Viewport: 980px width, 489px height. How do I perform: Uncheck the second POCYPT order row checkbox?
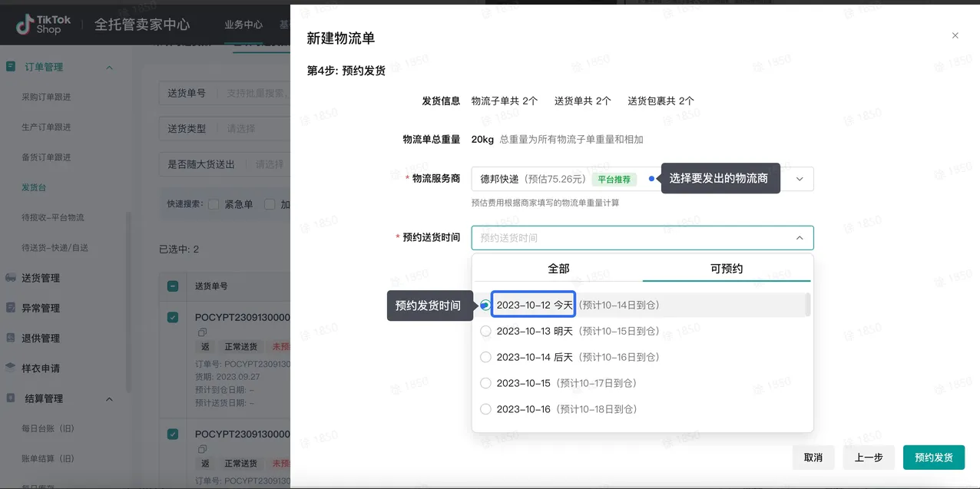[x=173, y=434]
